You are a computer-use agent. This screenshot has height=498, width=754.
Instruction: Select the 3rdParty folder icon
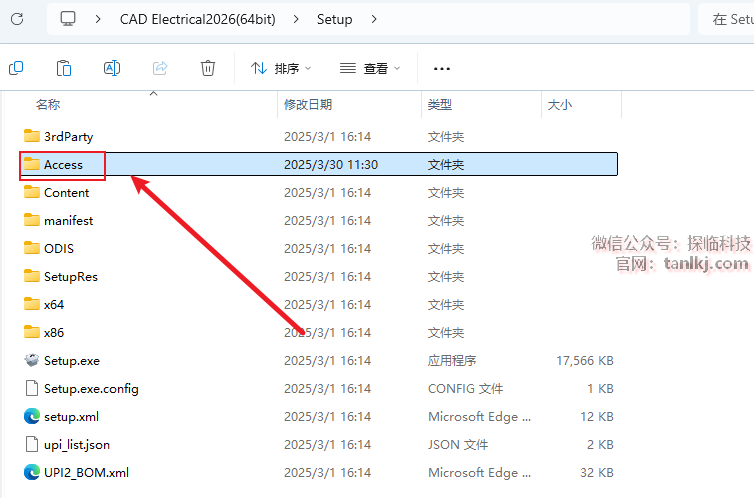32,136
